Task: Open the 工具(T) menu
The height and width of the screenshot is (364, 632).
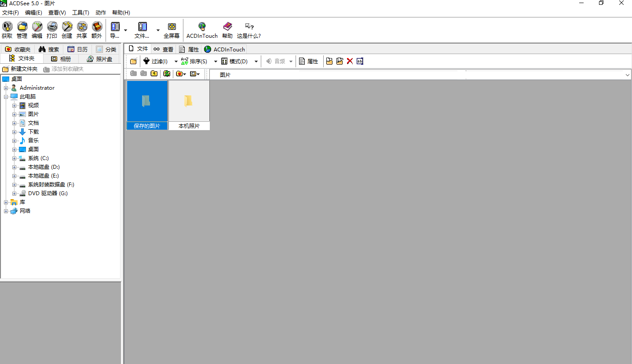Action: pos(80,13)
